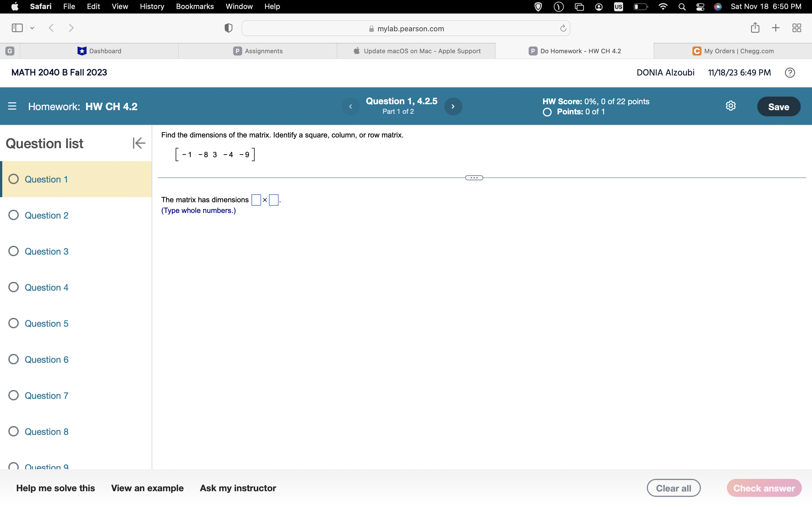This screenshot has height=507, width=812.
Task: Reload the current page
Action: [562, 28]
